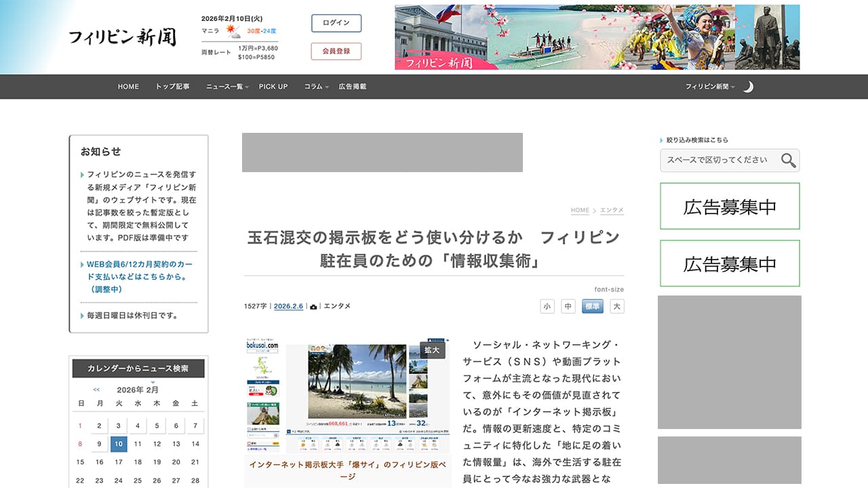
Task: Click the camera icon in article meta
Action: point(313,306)
